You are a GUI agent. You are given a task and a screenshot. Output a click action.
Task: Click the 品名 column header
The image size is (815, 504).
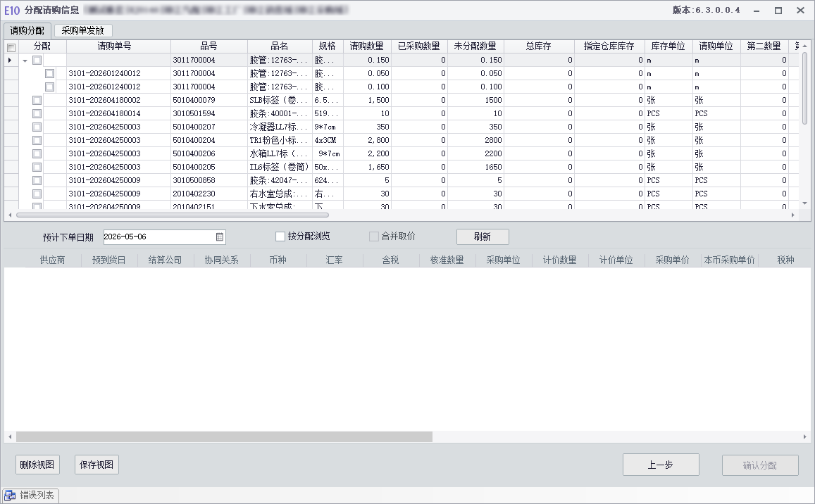280,46
